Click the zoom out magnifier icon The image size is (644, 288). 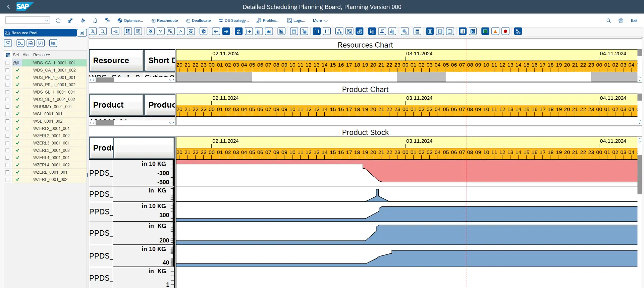pyautogui.click(x=103, y=31)
